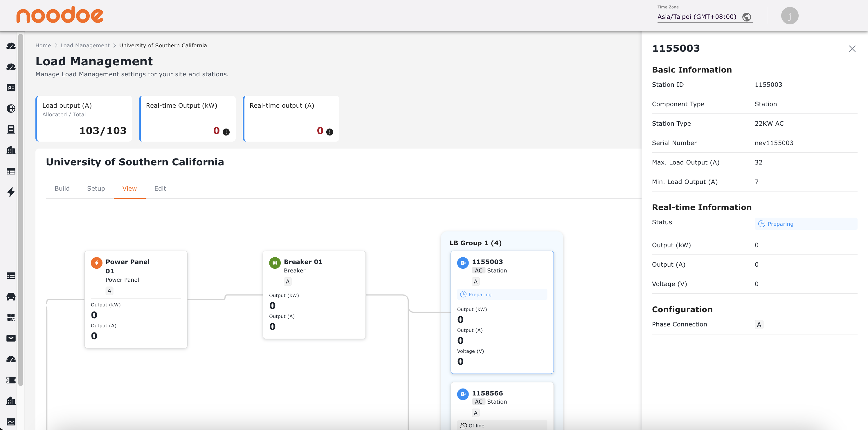The image size is (868, 430).
Task: Click Preparing status badge in details panel
Action: click(806, 224)
